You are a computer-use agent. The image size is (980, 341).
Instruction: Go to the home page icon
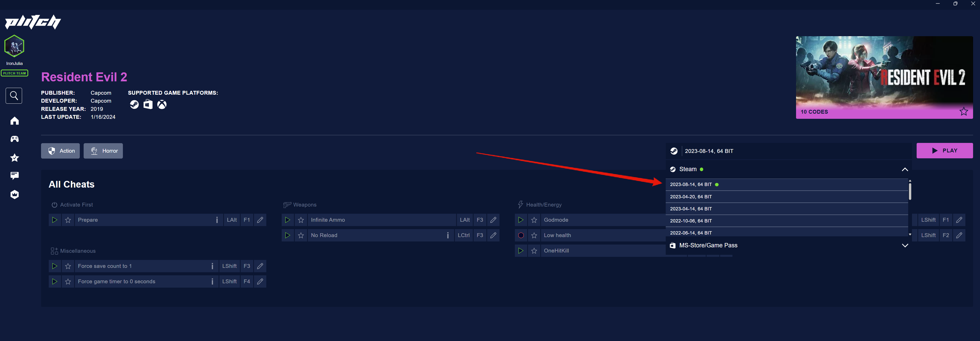click(x=14, y=121)
